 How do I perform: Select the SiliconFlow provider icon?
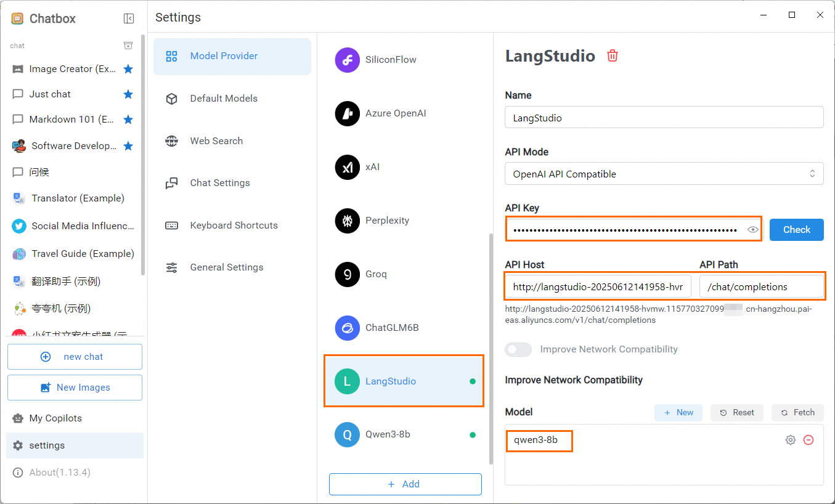click(x=347, y=60)
